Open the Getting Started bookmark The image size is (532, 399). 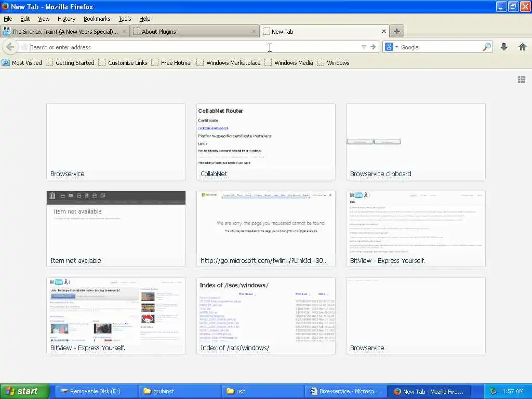tap(70, 63)
